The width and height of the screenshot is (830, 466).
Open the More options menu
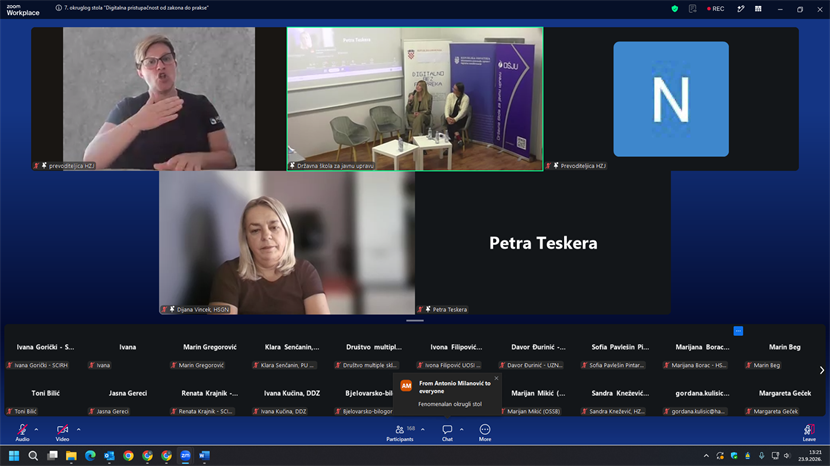click(x=485, y=433)
